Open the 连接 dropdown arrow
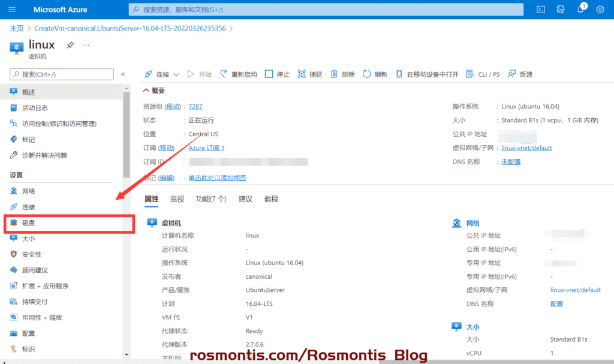 pyautogui.click(x=176, y=74)
